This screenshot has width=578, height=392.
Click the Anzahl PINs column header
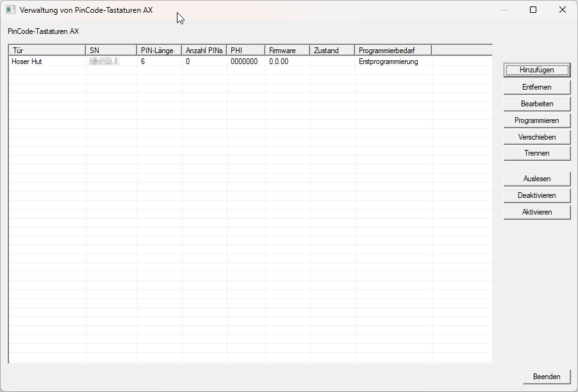(204, 51)
